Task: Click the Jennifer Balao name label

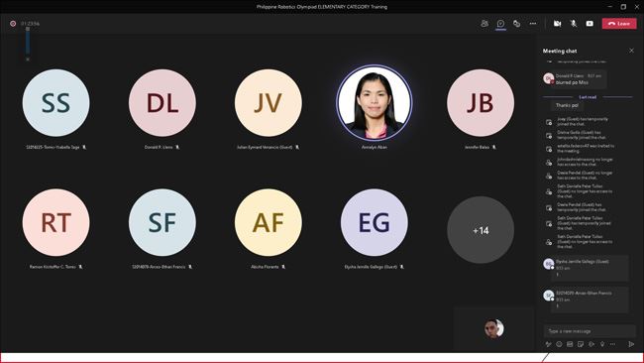Action: [x=477, y=147]
